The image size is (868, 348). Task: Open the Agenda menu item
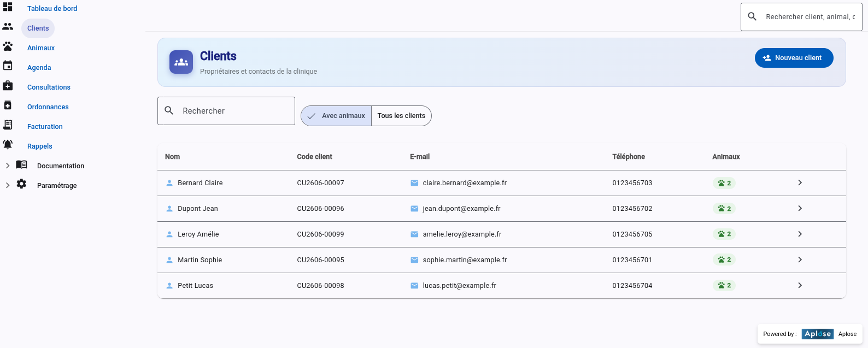click(x=39, y=68)
